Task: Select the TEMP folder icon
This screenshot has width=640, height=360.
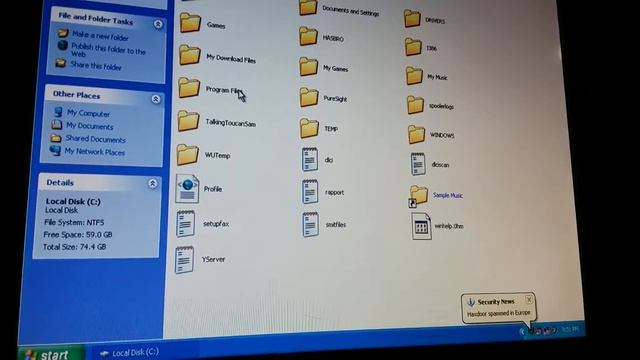Action: [x=309, y=128]
